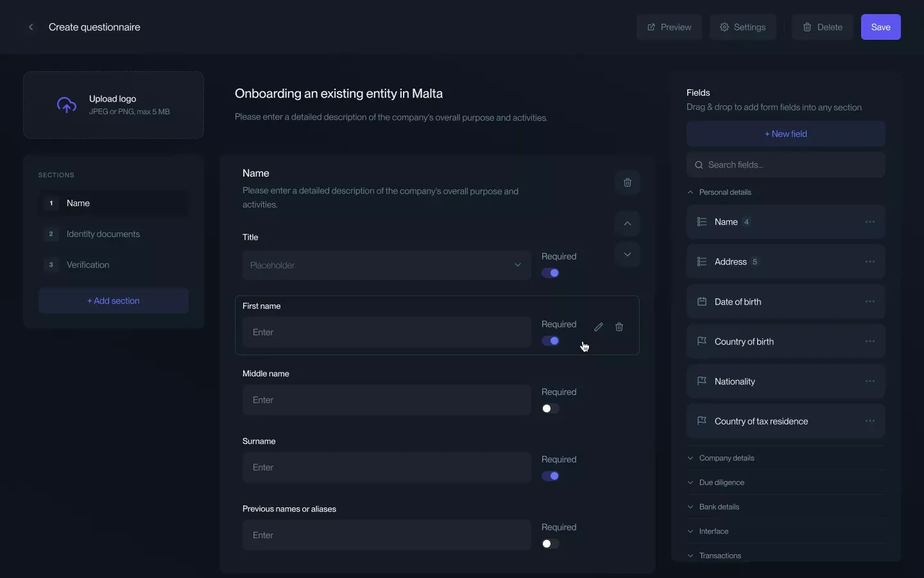Screen dimensions: 924x578
Task: Edit the First name field with pencil icon
Action: [599, 327]
